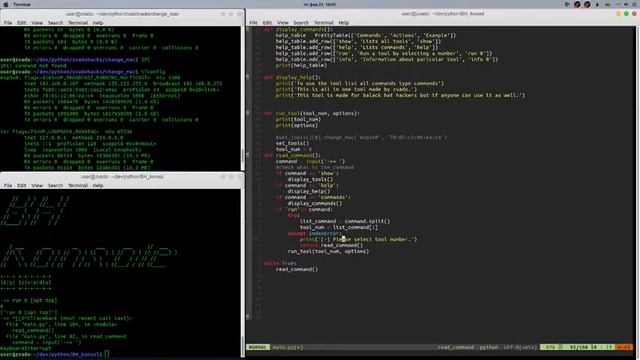
Task: Click the scrollbar of the change_mac terminal
Action: pyautogui.click(x=243, y=99)
